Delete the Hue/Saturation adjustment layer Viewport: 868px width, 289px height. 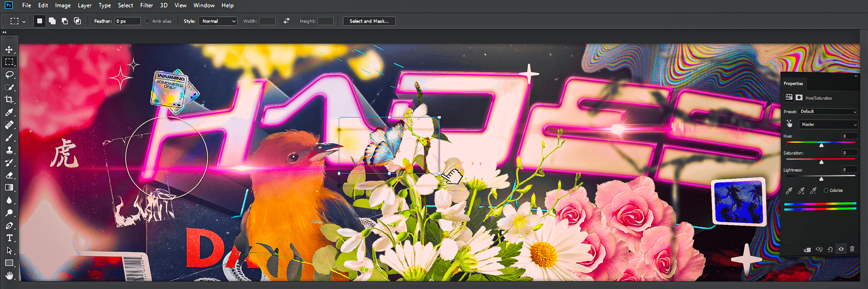[x=852, y=249]
